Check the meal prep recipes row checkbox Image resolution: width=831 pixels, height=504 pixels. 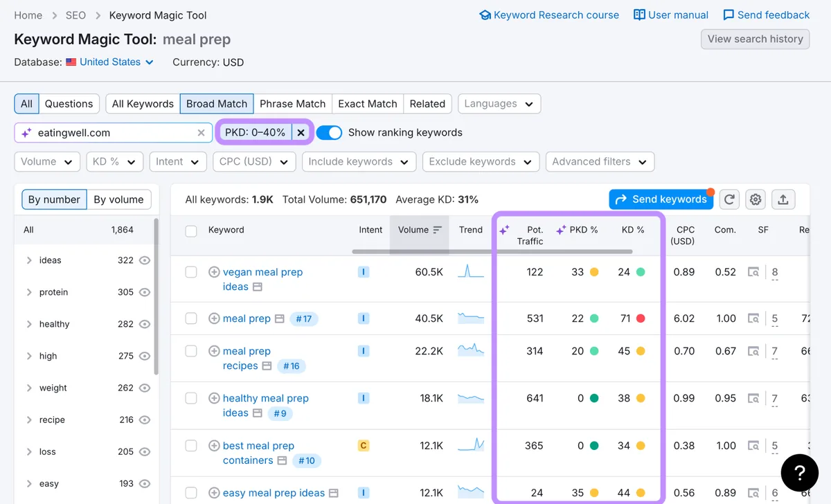(191, 351)
